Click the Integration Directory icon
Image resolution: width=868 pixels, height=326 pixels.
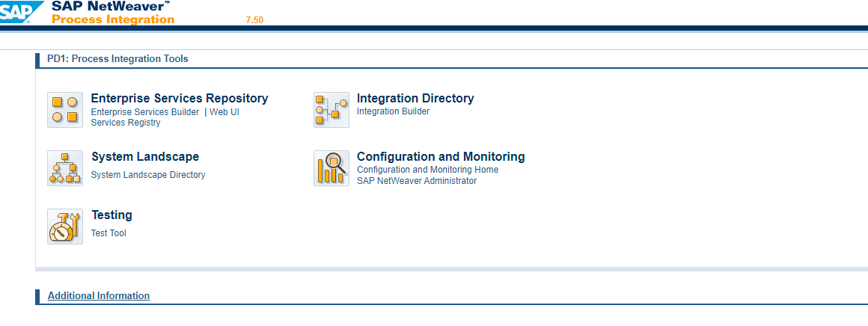pos(331,110)
